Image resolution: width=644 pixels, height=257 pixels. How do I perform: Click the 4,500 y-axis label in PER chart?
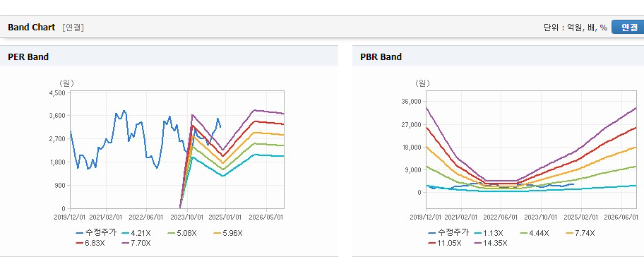pyautogui.click(x=57, y=92)
